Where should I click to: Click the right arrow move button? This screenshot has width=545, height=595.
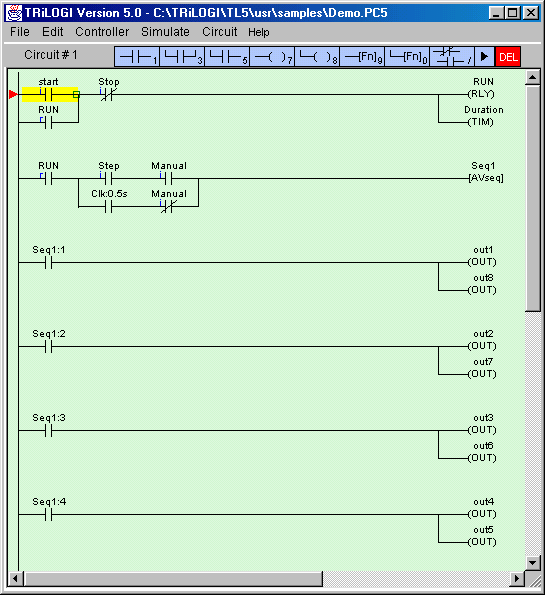pyautogui.click(x=484, y=57)
